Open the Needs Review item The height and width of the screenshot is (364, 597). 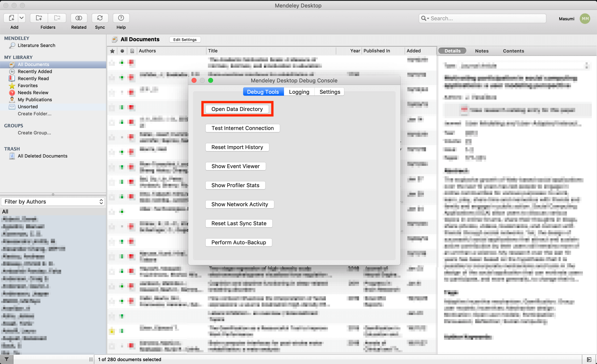tap(33, 93)
